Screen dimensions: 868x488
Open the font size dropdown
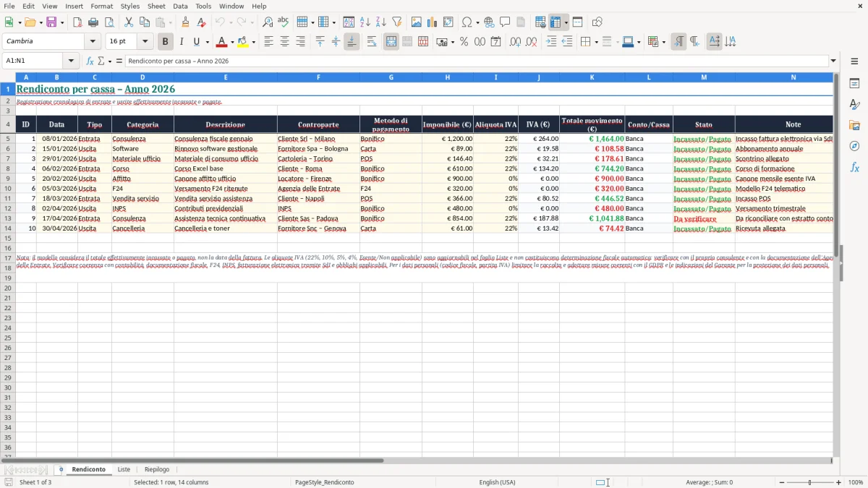click(145, 42)
